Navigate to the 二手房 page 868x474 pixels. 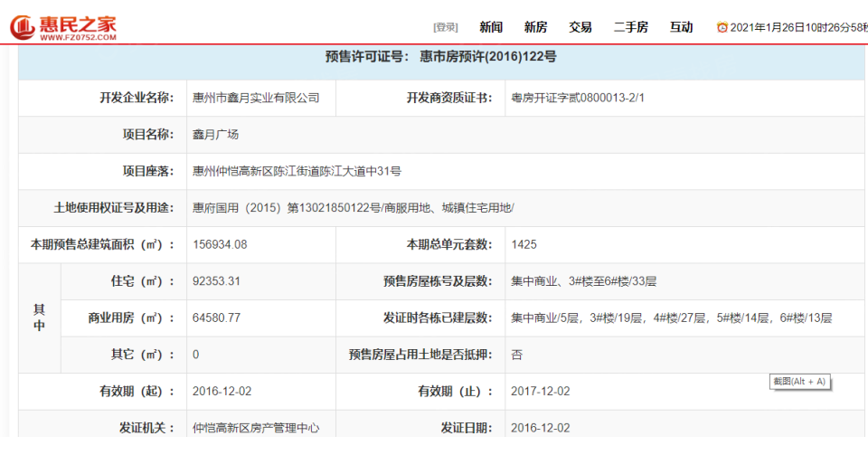pos(630,27)
